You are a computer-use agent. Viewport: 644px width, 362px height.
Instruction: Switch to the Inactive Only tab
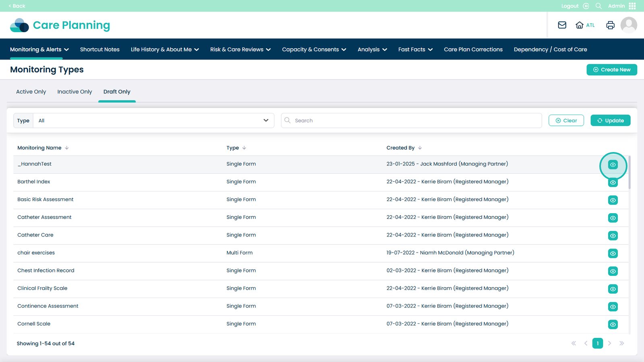point(74,92)
